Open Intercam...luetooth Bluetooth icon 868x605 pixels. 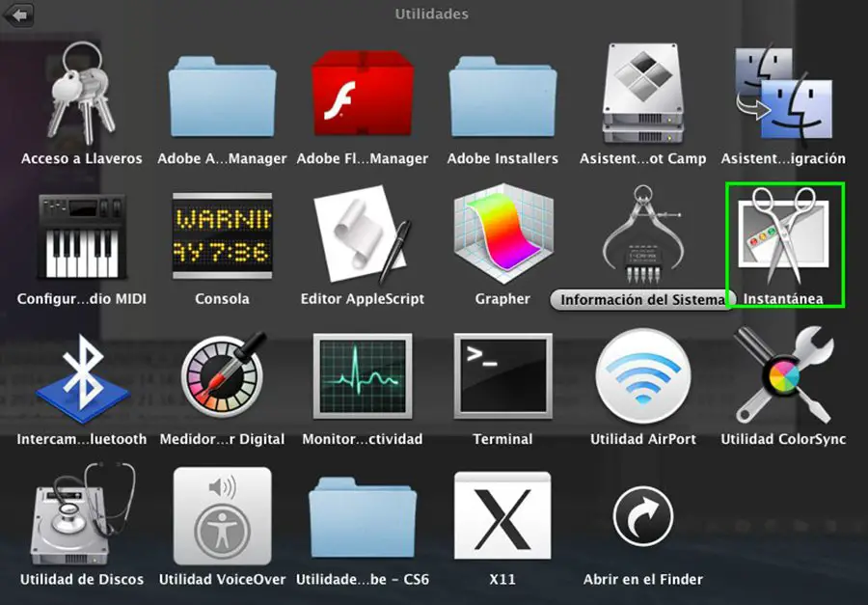click(x=82, y=378)
